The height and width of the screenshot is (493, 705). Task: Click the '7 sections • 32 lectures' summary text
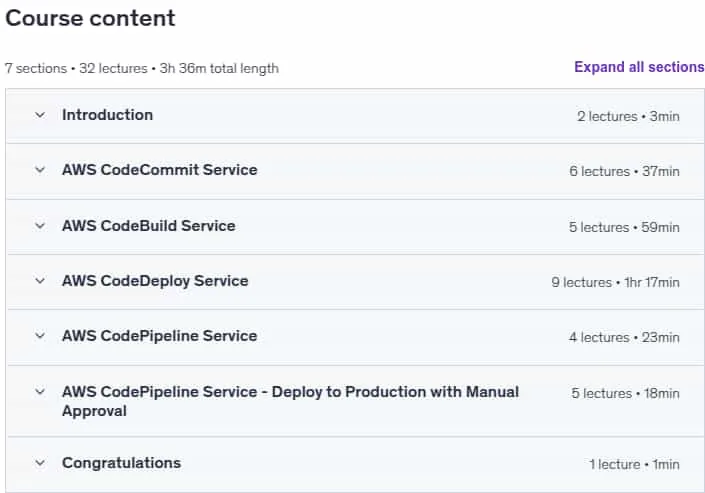pos(142,68)
